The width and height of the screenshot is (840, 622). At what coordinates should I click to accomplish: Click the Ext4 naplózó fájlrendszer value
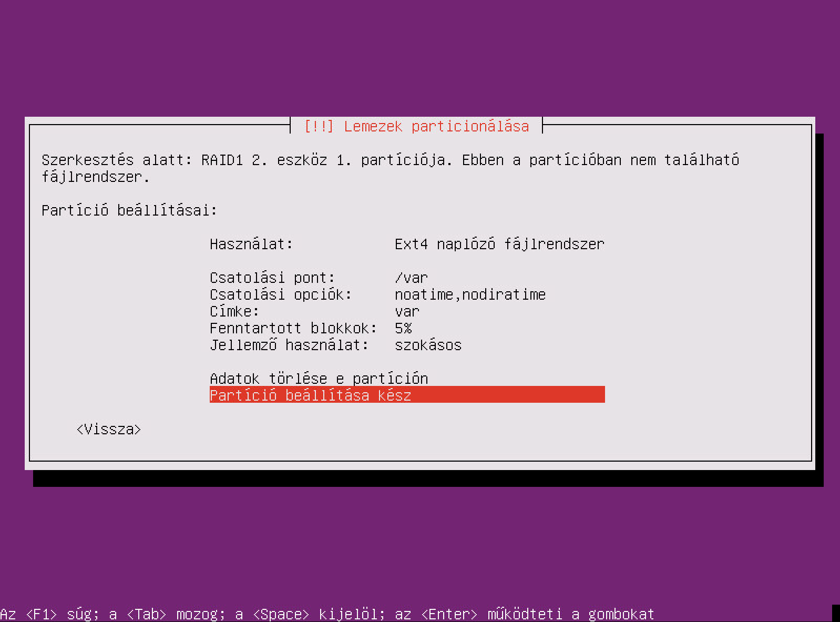[499, 244]
